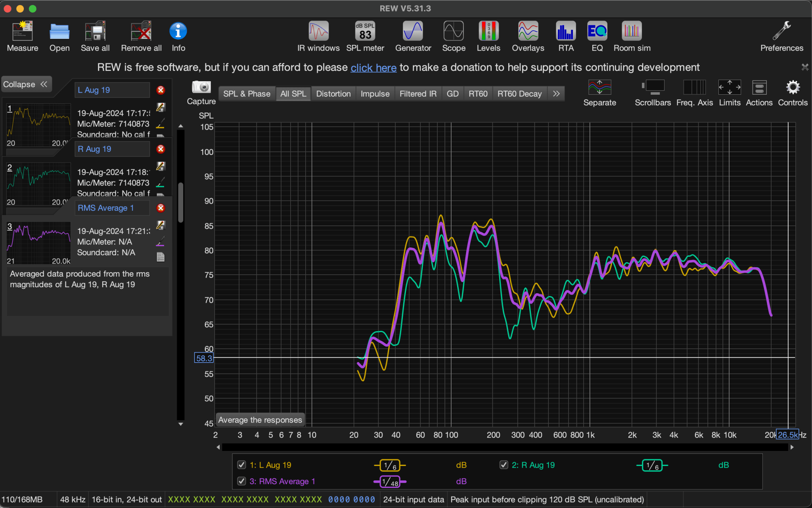Click the graph right scroll arrow
Image resolution: width=812 pixels, height=508 pixels.
point(792,447)
